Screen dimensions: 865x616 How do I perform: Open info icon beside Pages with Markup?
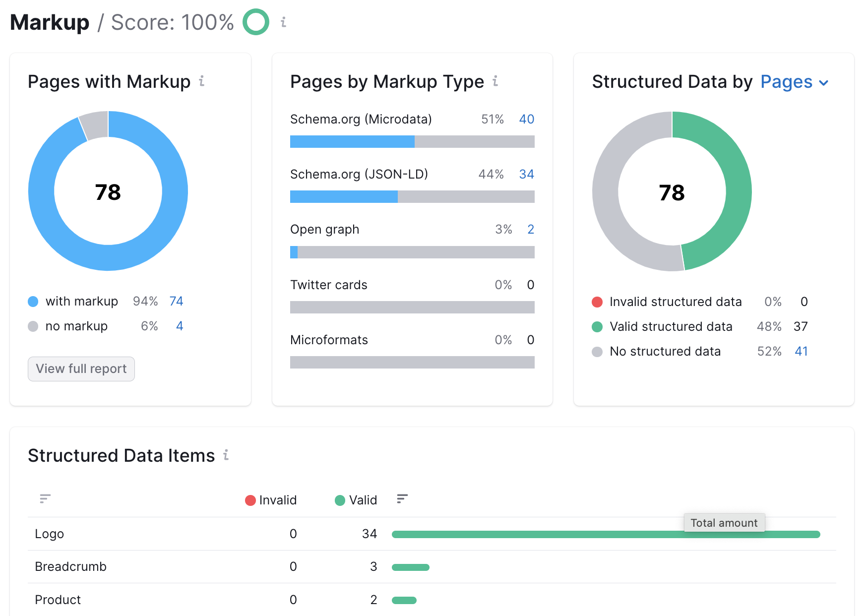click(x=202, y=81)
